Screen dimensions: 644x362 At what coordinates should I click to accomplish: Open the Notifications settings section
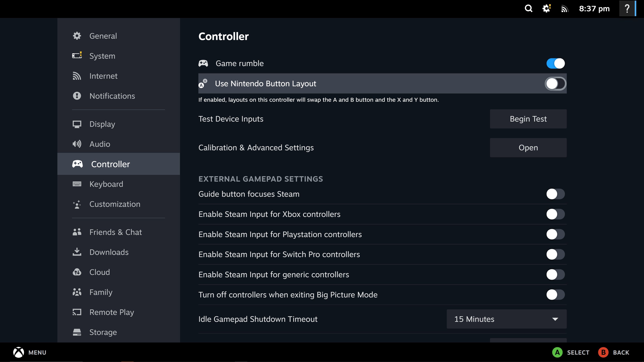(x=112, y=96)
